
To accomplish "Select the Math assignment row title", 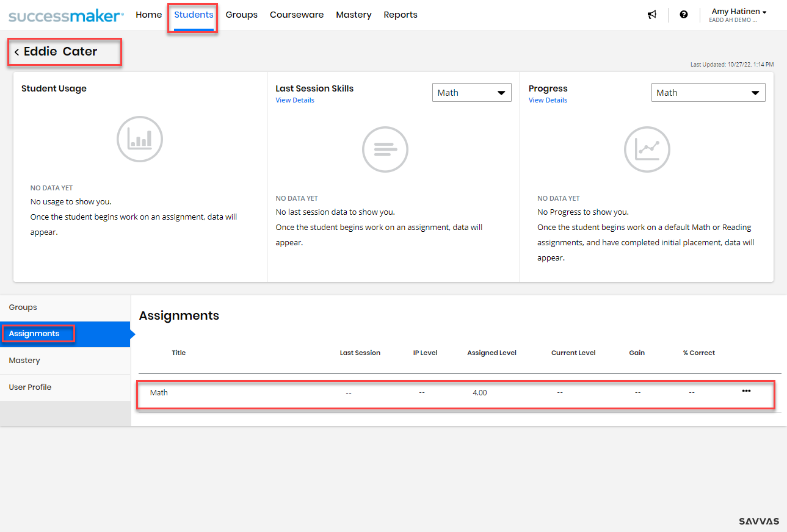I will coord(159,393).
